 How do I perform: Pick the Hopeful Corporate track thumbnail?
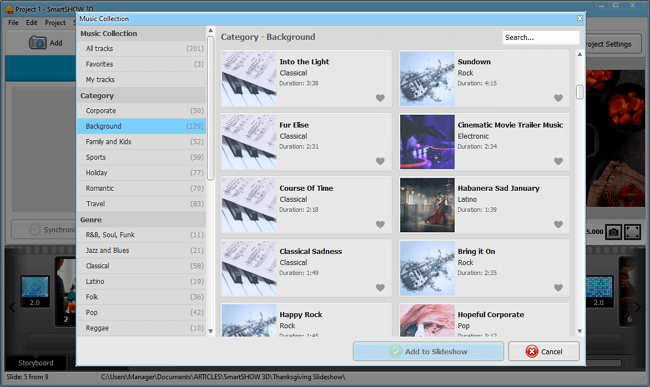coord(427,320)
